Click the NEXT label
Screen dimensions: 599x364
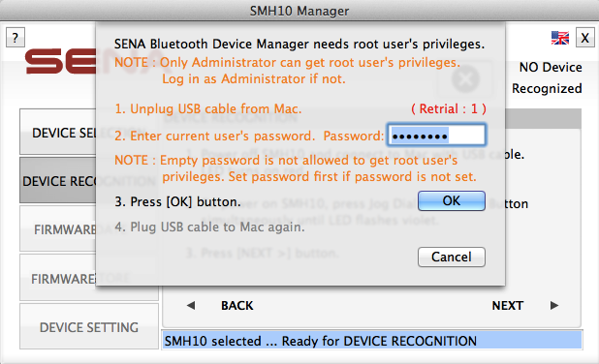pyautogui.click(x=507, y=305)
